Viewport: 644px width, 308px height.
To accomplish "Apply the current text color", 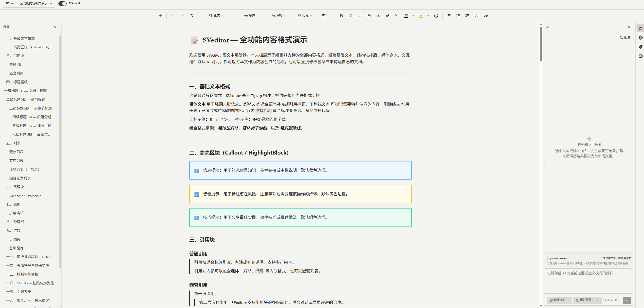I will click(x=406, y=16).
